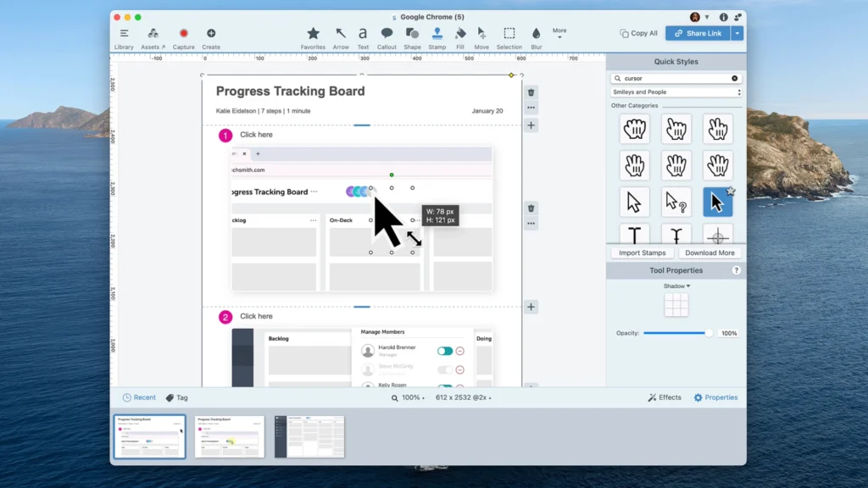Open header options ellipsis menu
The image size is (868, 488).
[531, 108]
